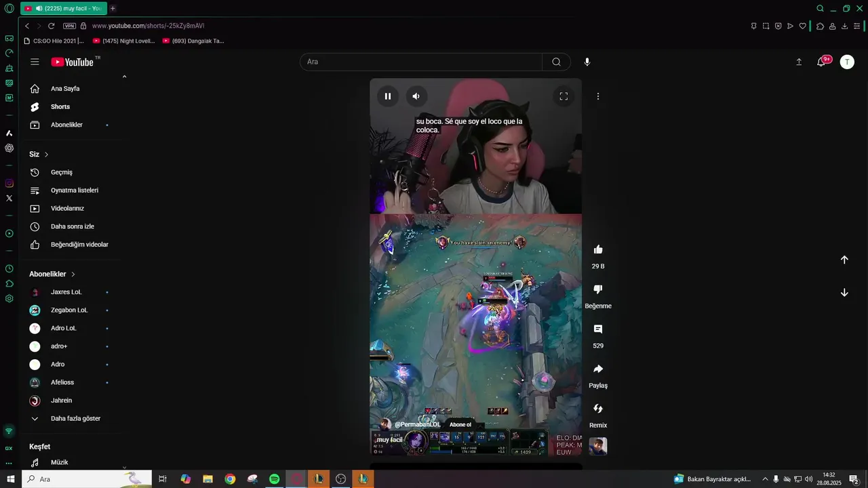Bookmark page with heart icon
Screen dimensions: 868x488
tap(803, 26)
